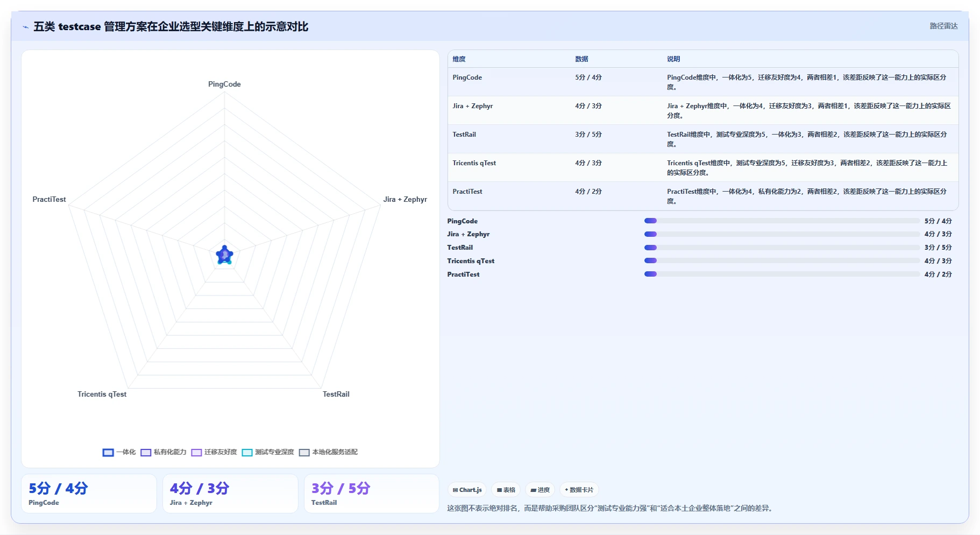Click the chart title 五类 testcase 管理方案

coord(171,26)
